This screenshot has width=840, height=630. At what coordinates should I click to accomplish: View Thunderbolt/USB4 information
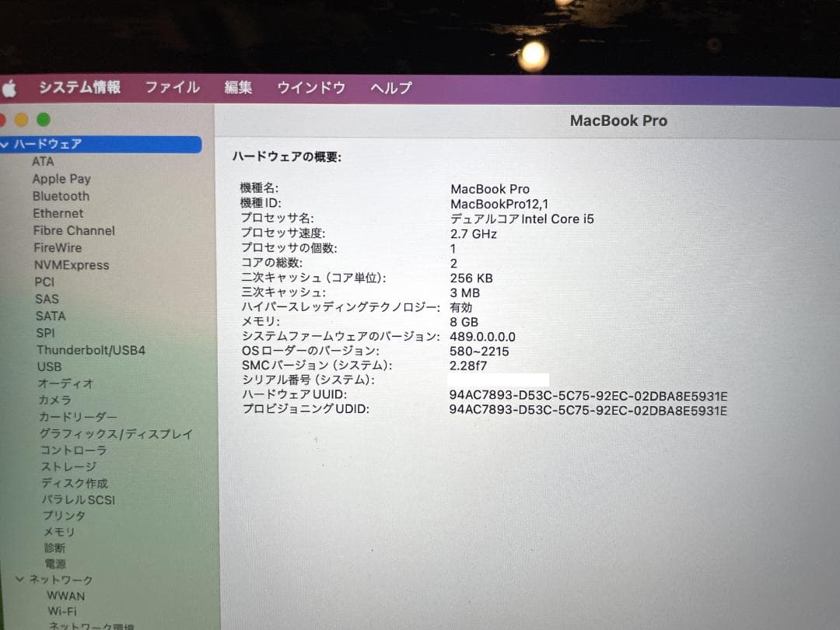click(x=91, y=350)
